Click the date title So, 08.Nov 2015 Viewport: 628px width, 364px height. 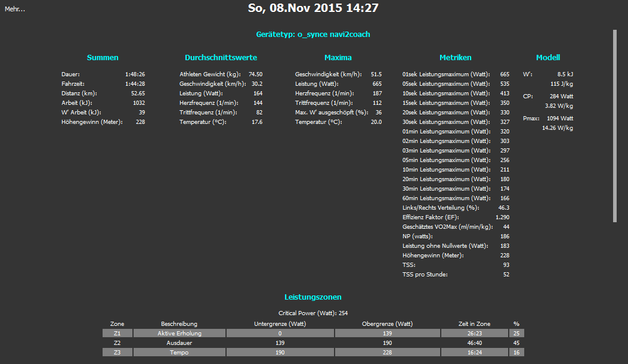coord(313,8)
